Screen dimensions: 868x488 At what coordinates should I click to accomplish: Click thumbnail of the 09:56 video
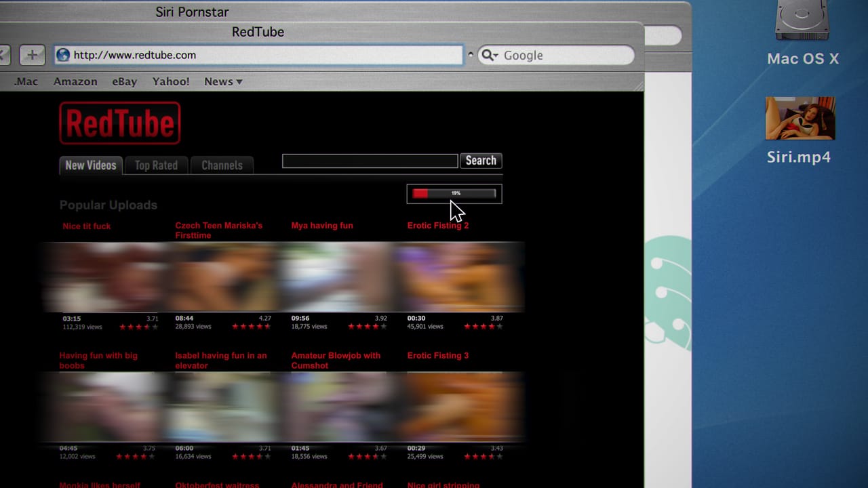point(337,277)
